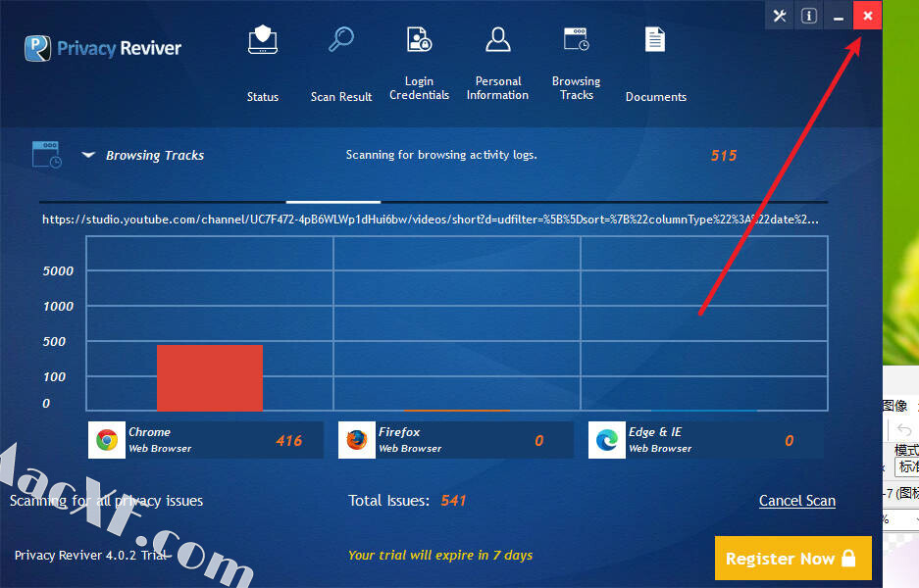
Task: Click the Chrome browser icon
Action: click(x=107, y=440)
